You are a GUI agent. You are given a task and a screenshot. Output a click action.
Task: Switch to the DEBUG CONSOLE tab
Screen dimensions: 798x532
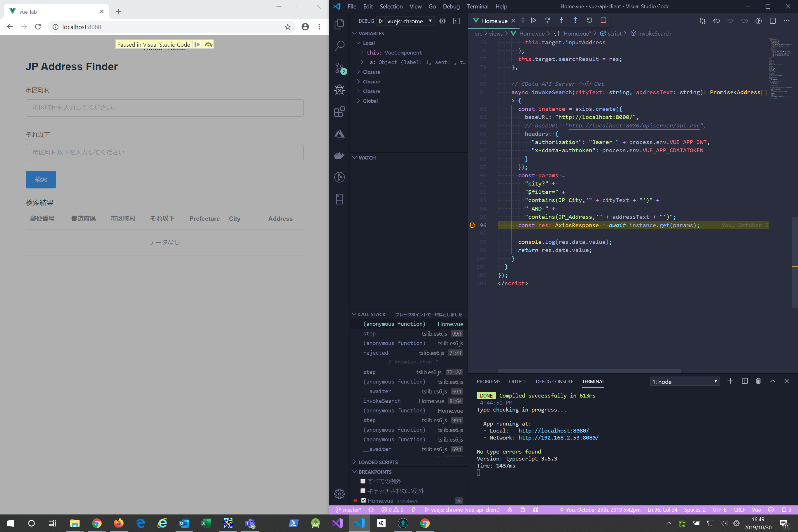[554, 381]
